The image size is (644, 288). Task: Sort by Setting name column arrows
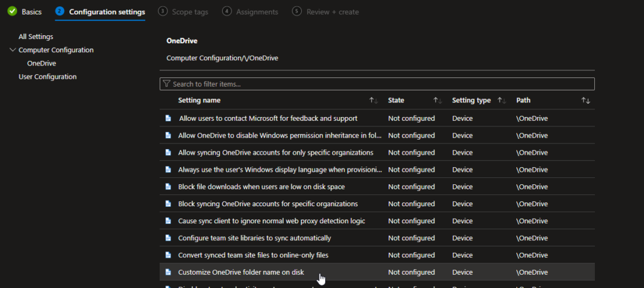point(373,101)
